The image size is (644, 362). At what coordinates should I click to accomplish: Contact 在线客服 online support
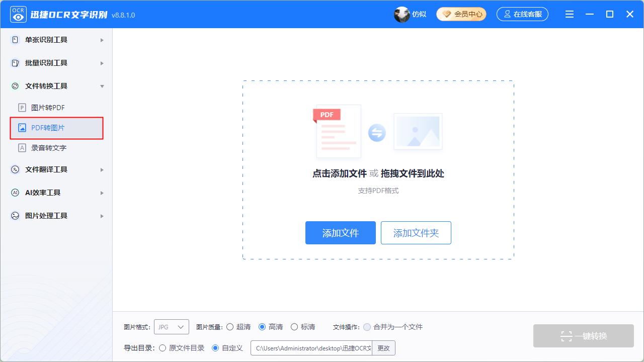(x=522, y=14)
